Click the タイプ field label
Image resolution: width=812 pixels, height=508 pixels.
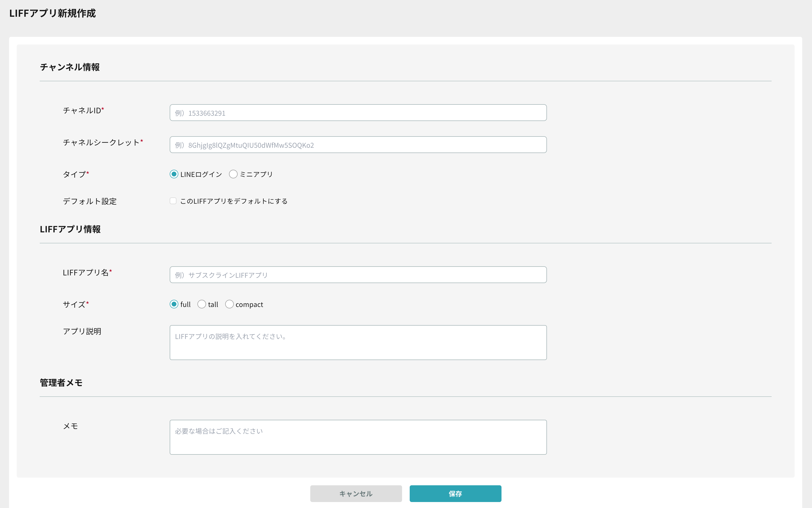pyautogui.click(x=76, y=174)
